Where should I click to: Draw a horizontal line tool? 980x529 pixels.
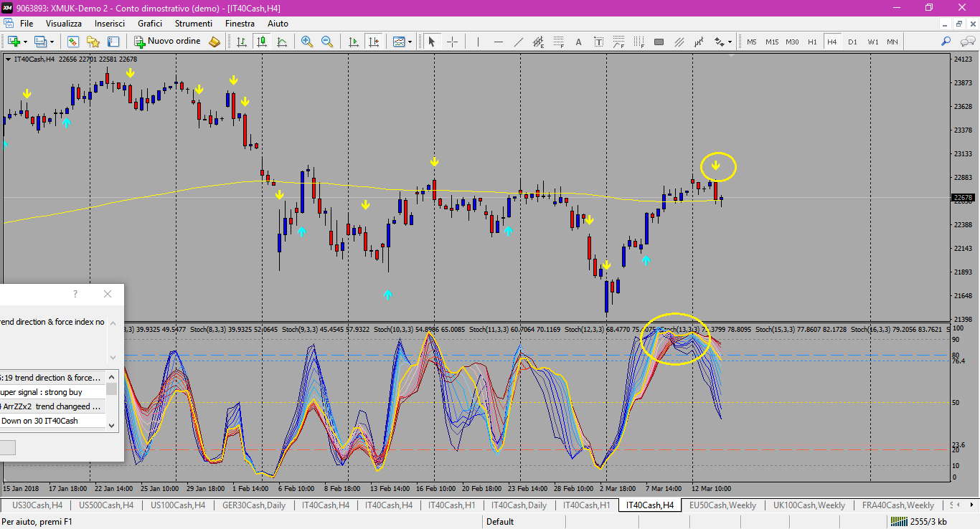point(498,42)
